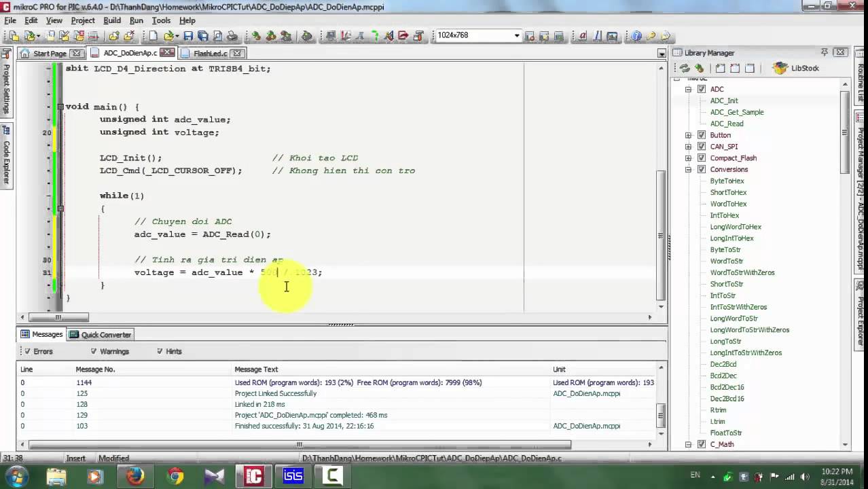Expand the Button library tree node
The height and width of the screenshot is (489, 868).
[688, 135]
